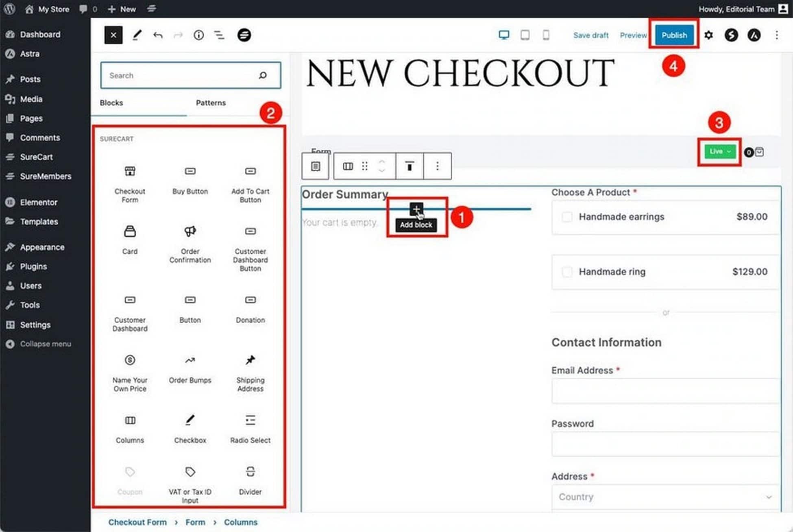The height and width of the screenshot is (532, 793).
Task: Switch to the Patterns tab
Action: coord(211,103)
